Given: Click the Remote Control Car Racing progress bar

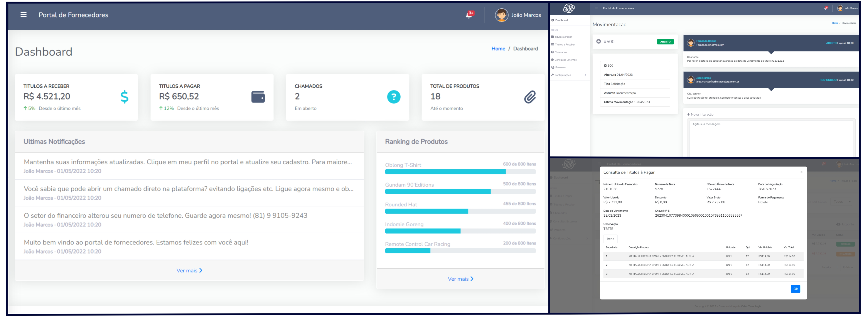Looking at the screenshot, I should point(460,251).
